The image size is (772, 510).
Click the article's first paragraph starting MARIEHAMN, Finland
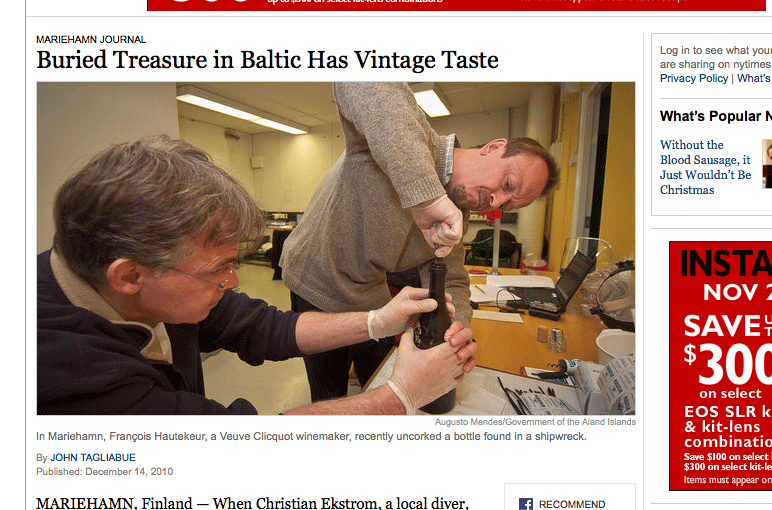[252, 503]
